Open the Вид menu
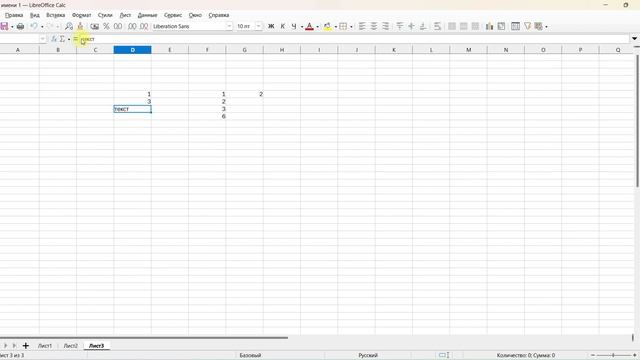Viewport: 640px width, 360px height. [35, 15]
